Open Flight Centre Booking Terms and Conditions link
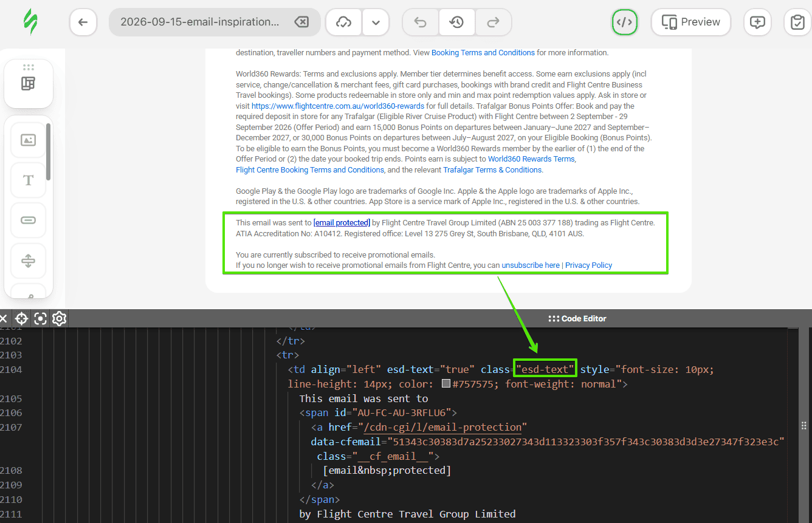 click(310, 170)
